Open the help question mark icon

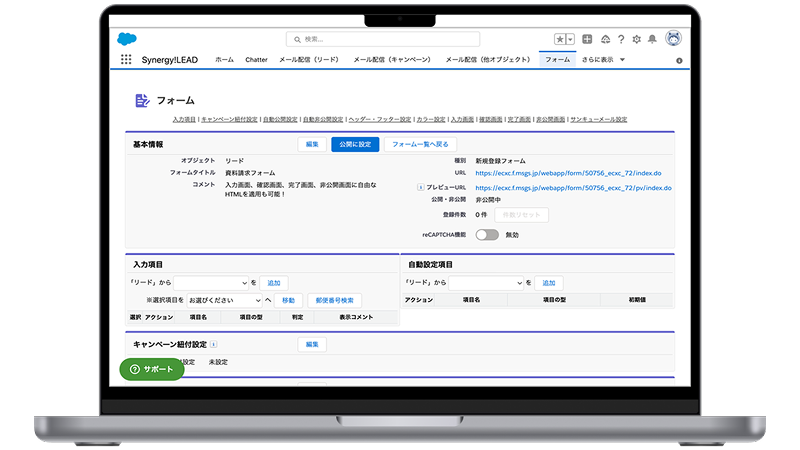pyautogui.click(x=621, y=39)
